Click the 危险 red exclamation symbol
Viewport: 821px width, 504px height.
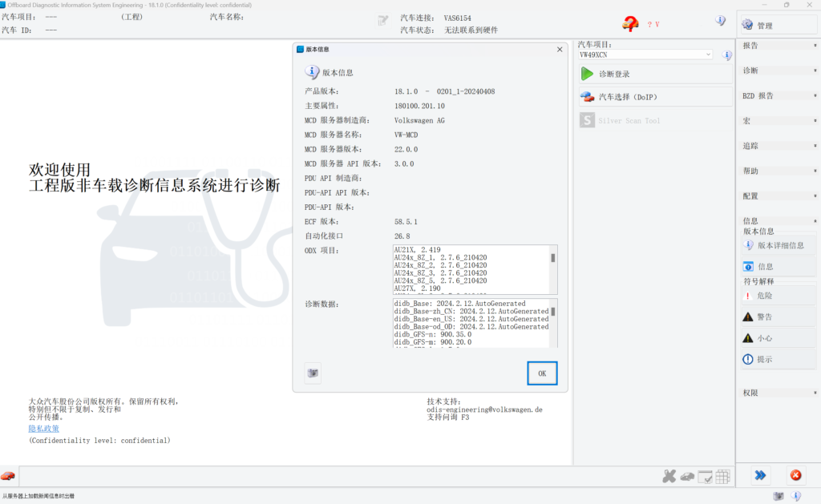point(748,296)
